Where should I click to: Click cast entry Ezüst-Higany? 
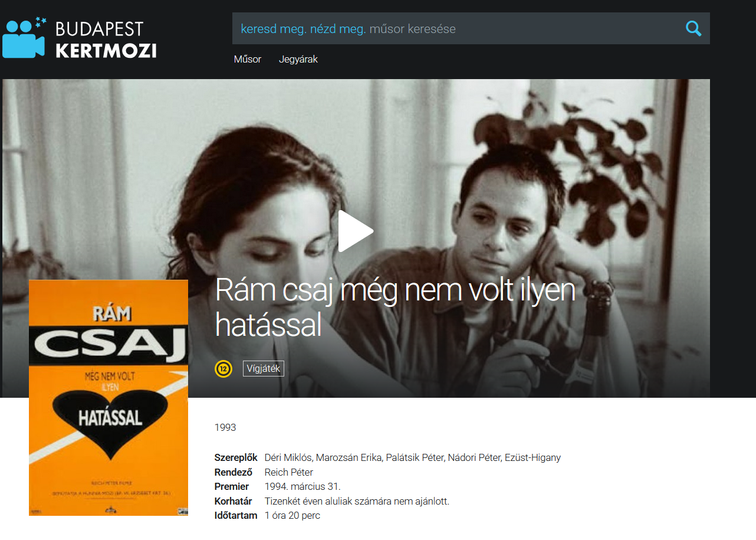(533, 457)
